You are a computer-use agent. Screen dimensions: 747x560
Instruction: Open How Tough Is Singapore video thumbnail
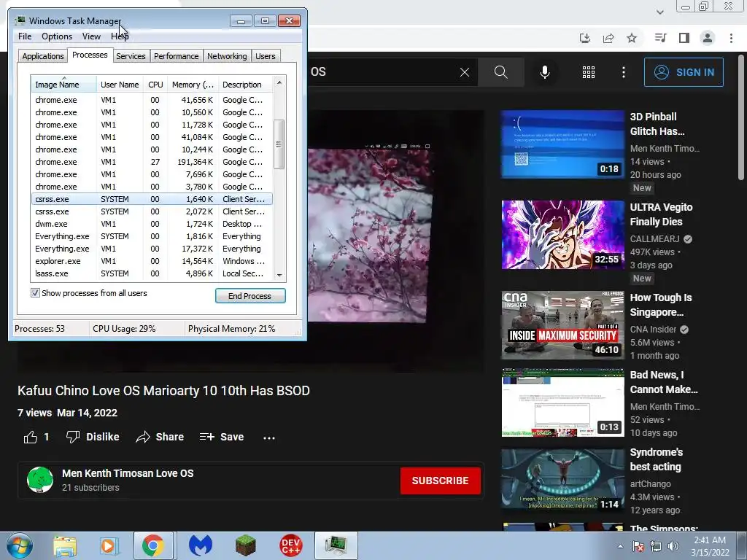562,325
